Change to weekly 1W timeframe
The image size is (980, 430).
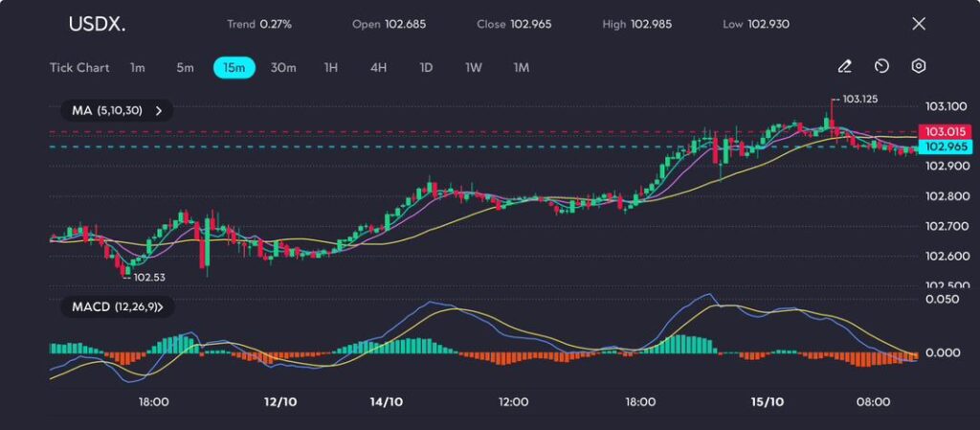474,68
